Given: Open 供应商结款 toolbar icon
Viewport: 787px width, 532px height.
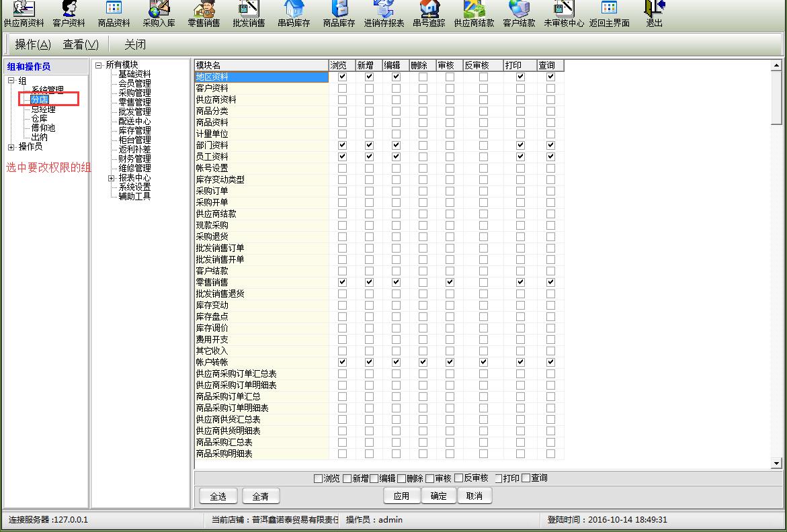Looking at the screenshot, I should pyautogui.click(x=474, y=13).
